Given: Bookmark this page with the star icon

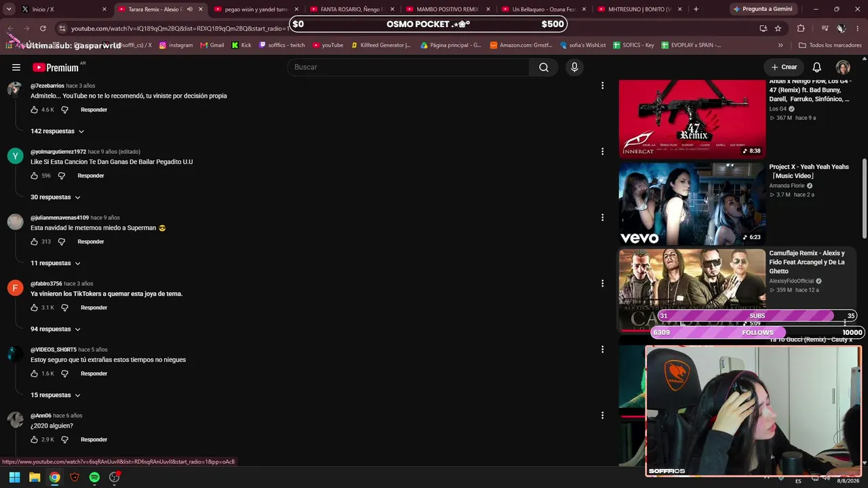Looking at the screenshot, I should tap(778, 28).
